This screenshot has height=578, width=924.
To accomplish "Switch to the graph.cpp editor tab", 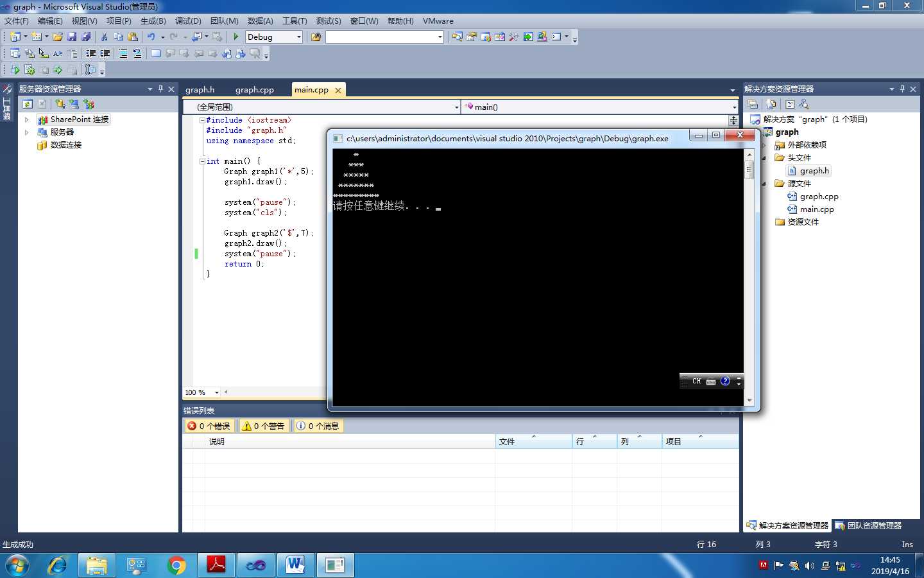I will [255, 90].
